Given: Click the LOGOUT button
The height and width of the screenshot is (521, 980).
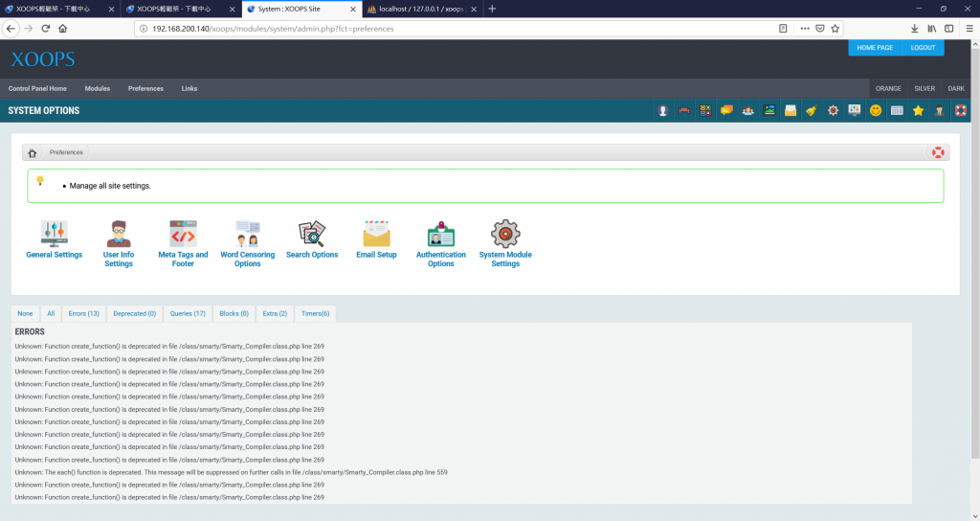Looking at the screenshot, I should [x=924, y=48].
